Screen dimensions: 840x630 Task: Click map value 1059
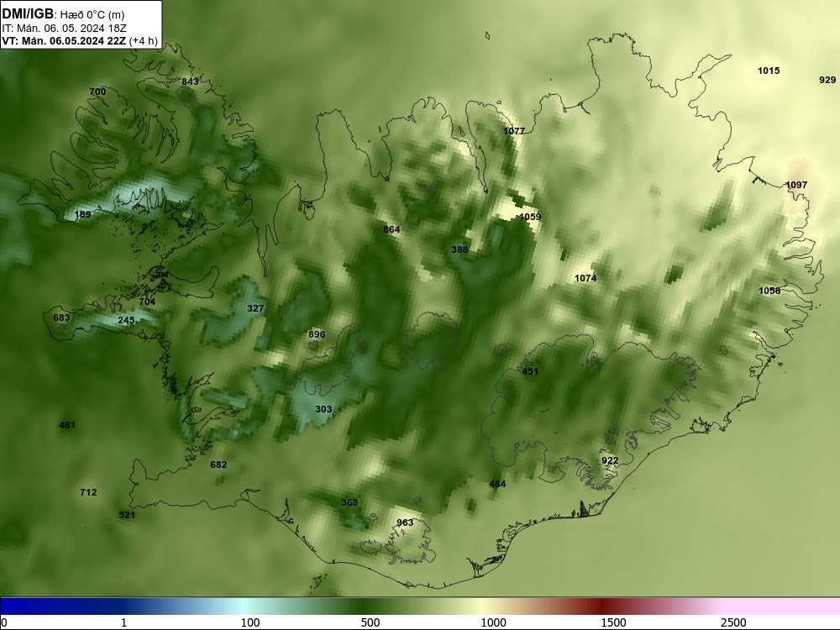coord(530,217)
